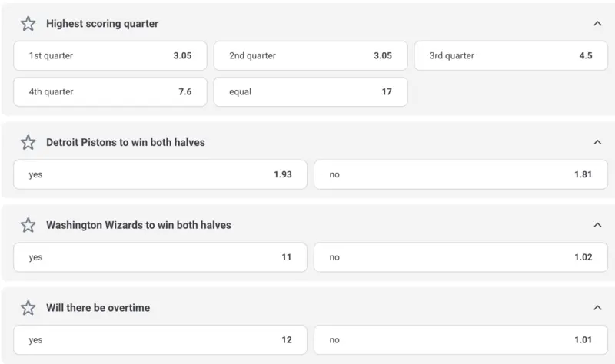
Task: Collapse Detroit Pistons to win both halves
Action: (597, 142)
